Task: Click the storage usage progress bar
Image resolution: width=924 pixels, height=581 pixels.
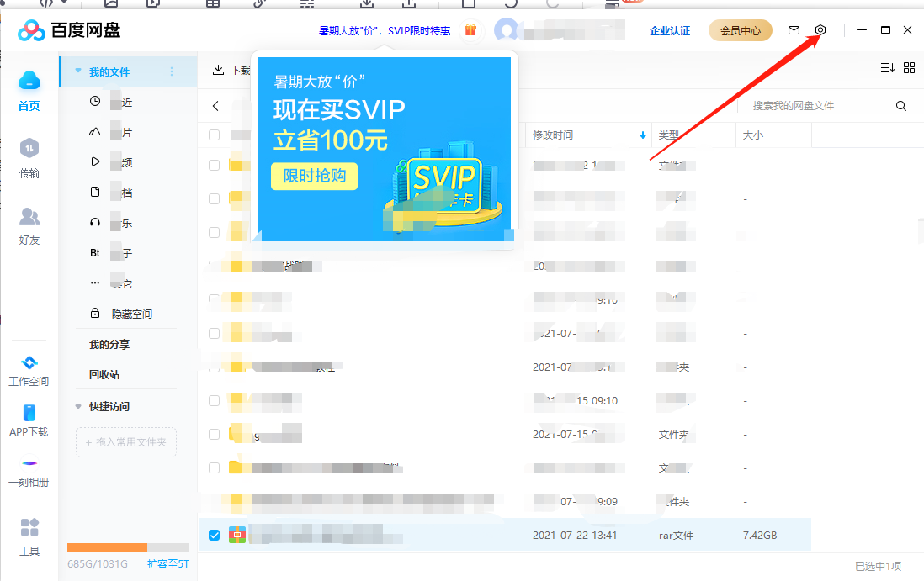Action: tap(128, 547)
